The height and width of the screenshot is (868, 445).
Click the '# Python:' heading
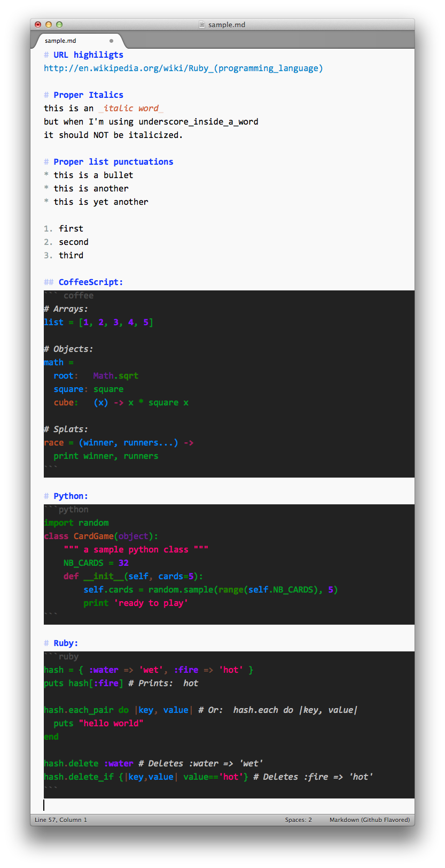[x=66, y=496]
